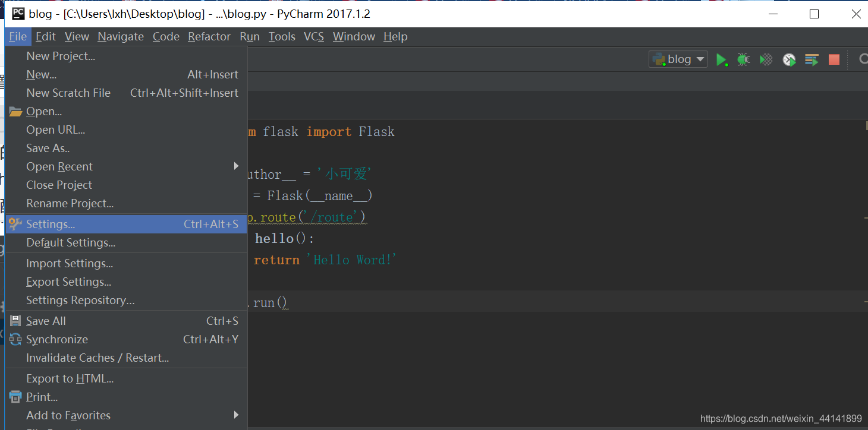Screen dimensions: 868x430
Task: Select Invalidate Caches / Restart...
Action: click(x=126, y=358)
